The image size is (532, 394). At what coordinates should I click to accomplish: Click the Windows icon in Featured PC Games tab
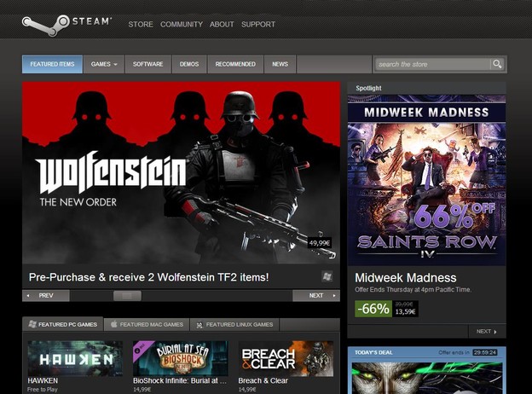pyautogui.click(x=32, y=325)
